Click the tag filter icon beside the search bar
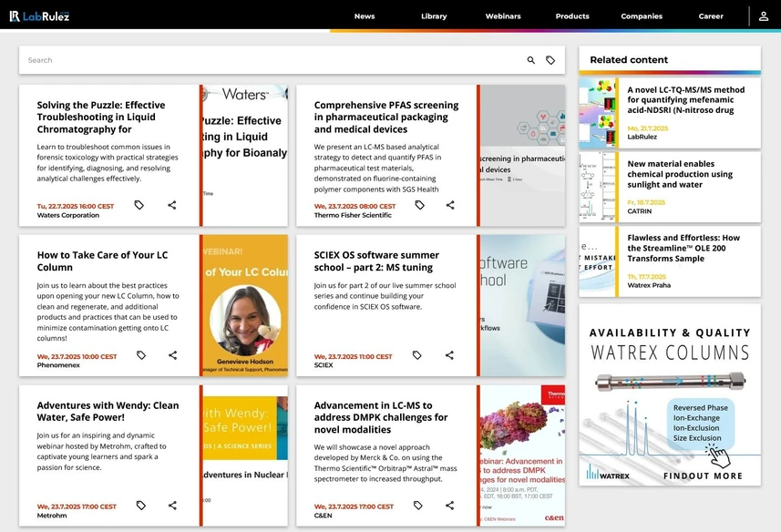This screenshot has width=781, height=532. (x=550, y=60)
